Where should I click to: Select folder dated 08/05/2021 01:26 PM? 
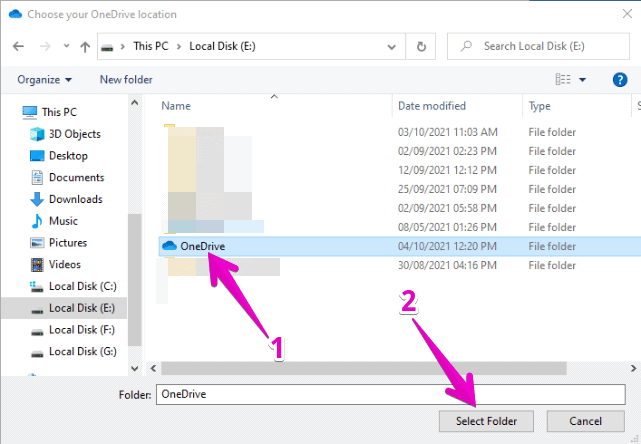coord(400,227)
